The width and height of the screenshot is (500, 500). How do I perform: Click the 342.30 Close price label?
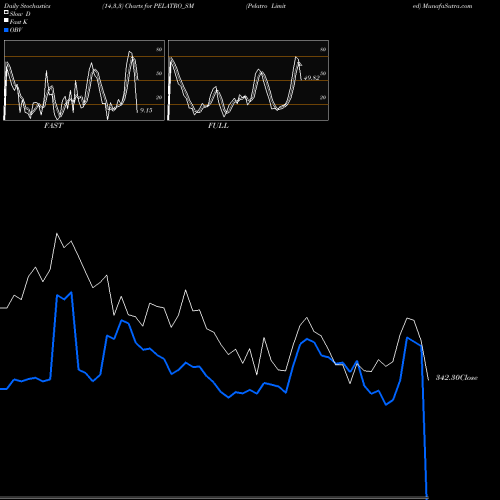tap(457, 378)
